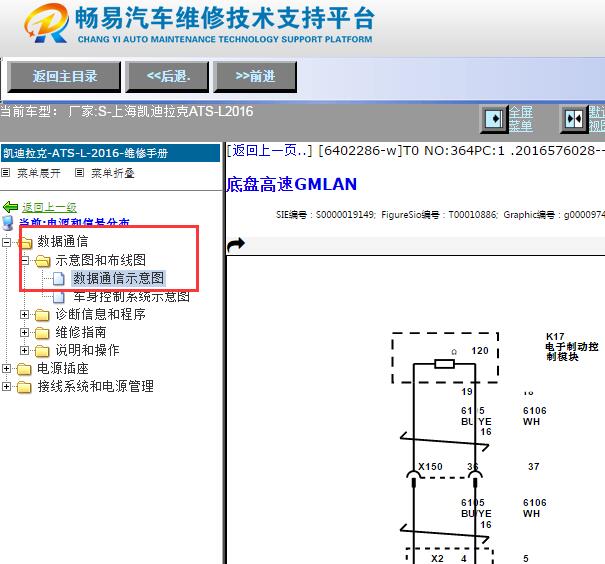Click the 电源插座 folder icon
The height and width of the screenshot is (564, 605).
point(24,369)
